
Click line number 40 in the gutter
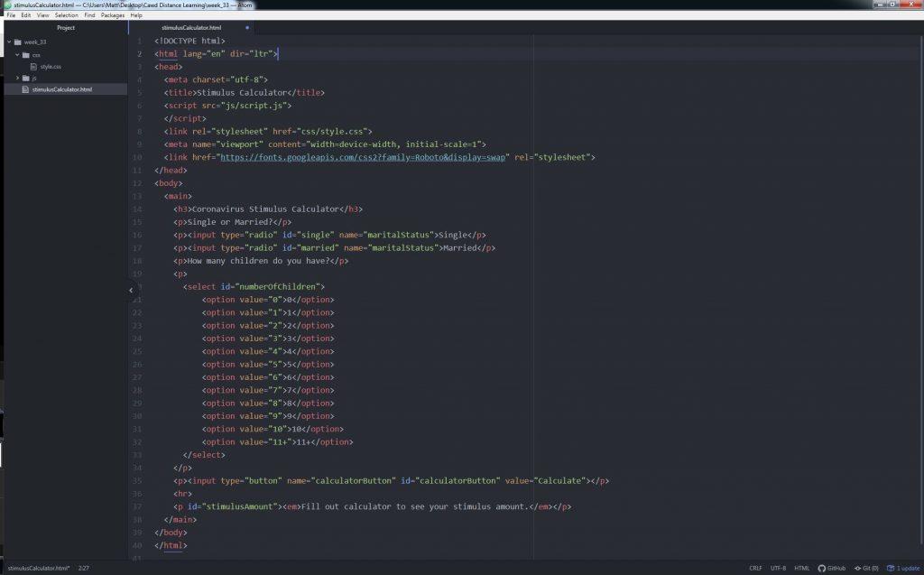point(137,546)
